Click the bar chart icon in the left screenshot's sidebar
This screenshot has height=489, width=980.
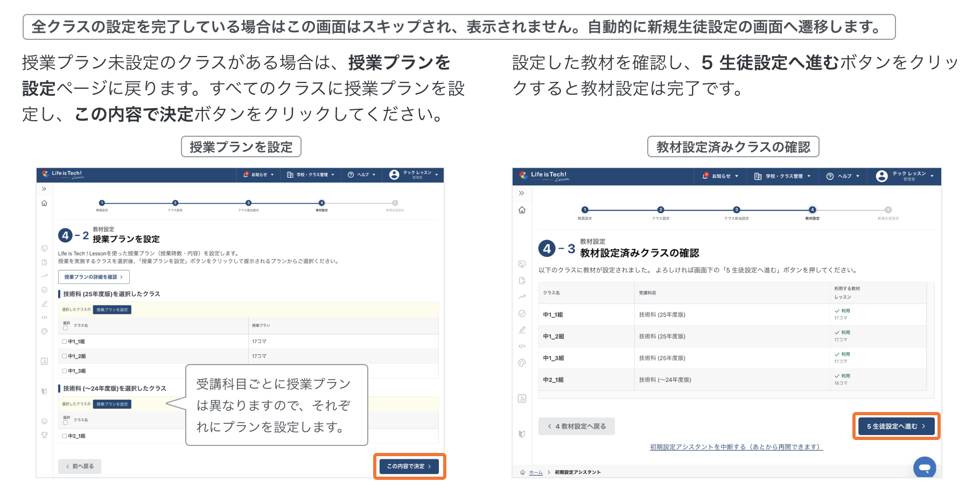[x=44, y=361]
